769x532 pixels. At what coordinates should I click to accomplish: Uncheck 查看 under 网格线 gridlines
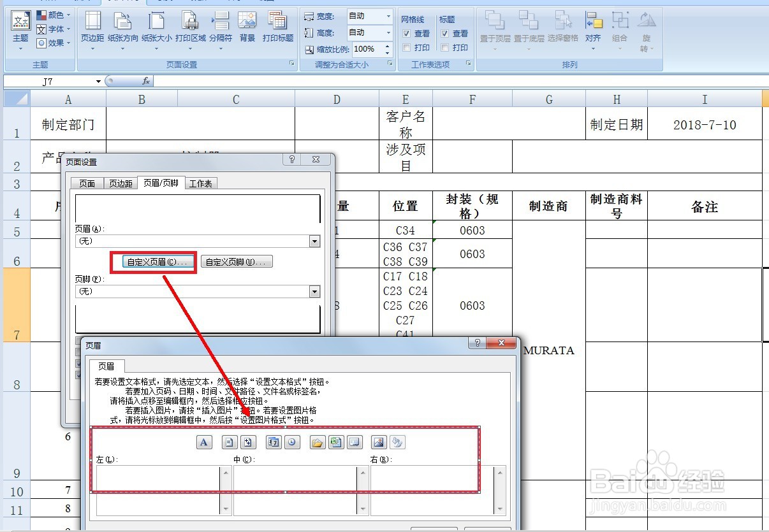[x=406, y=34]
